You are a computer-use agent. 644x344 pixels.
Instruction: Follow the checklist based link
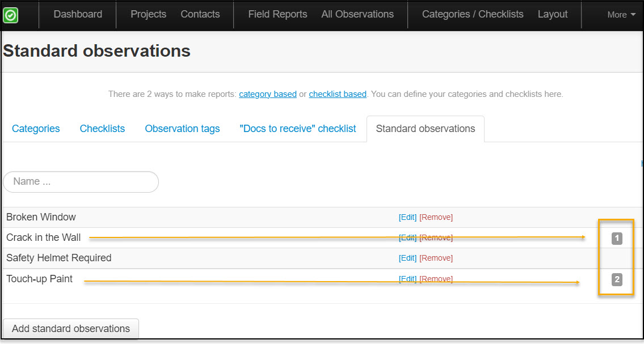coord(338,94)
